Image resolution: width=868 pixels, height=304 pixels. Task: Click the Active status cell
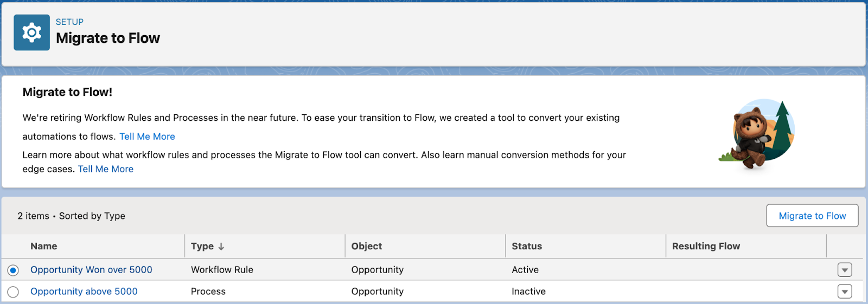tap(525, 270)
